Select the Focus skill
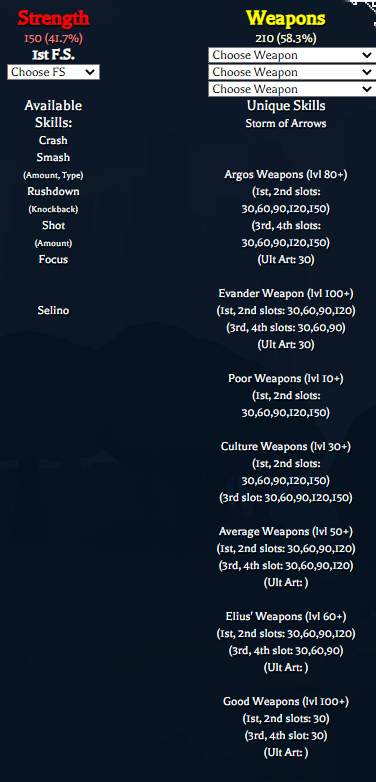Viewport: 376px width, 782px height. point(53,259)
